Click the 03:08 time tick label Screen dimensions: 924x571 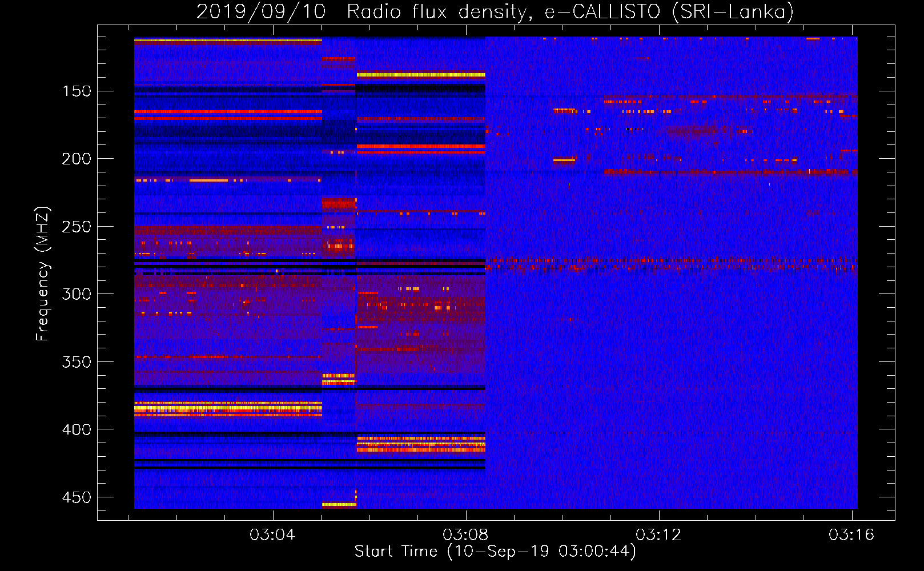465,534
